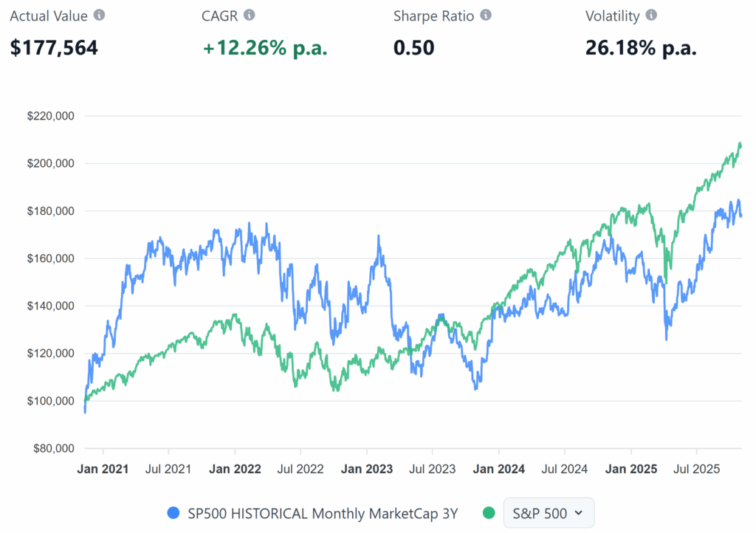Click the Sharpe Ratio heading text

pyautogui.click(x=434, y=16)
